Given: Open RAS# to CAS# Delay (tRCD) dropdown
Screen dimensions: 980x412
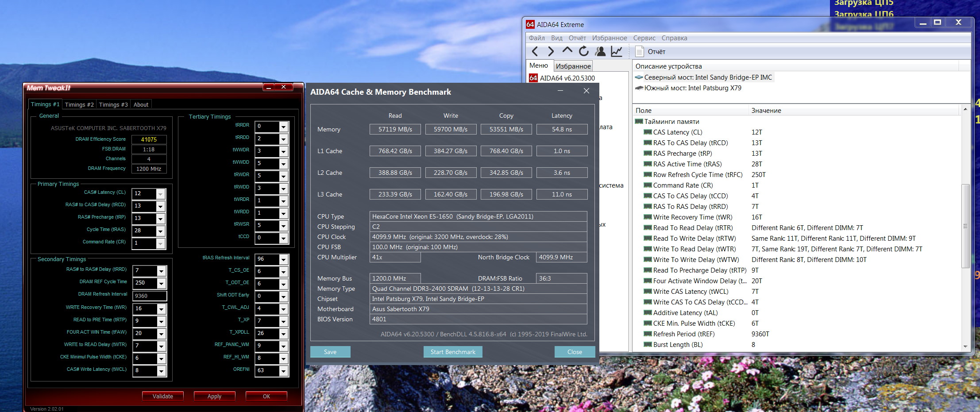Looking at the screenshot, I should pyautogui.click(x=161, y=207).
